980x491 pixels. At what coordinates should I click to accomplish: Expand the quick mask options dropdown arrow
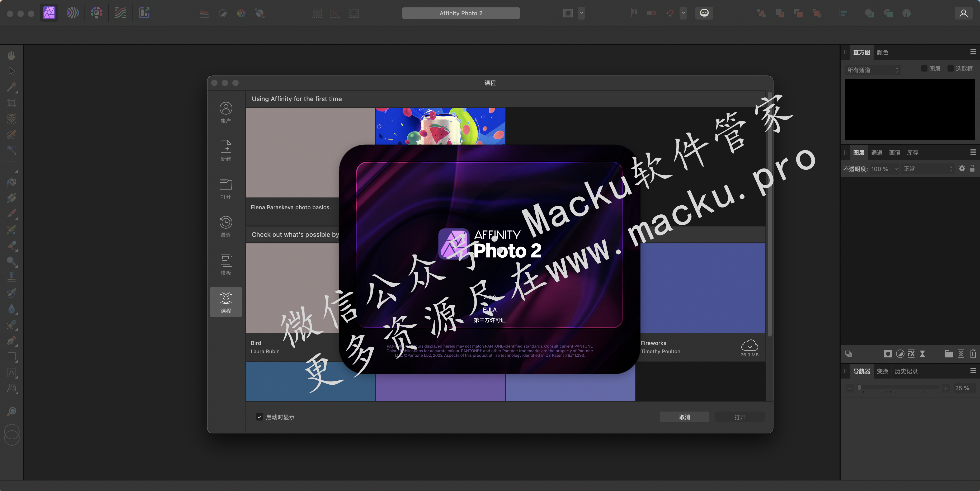(x=581, y=13)
